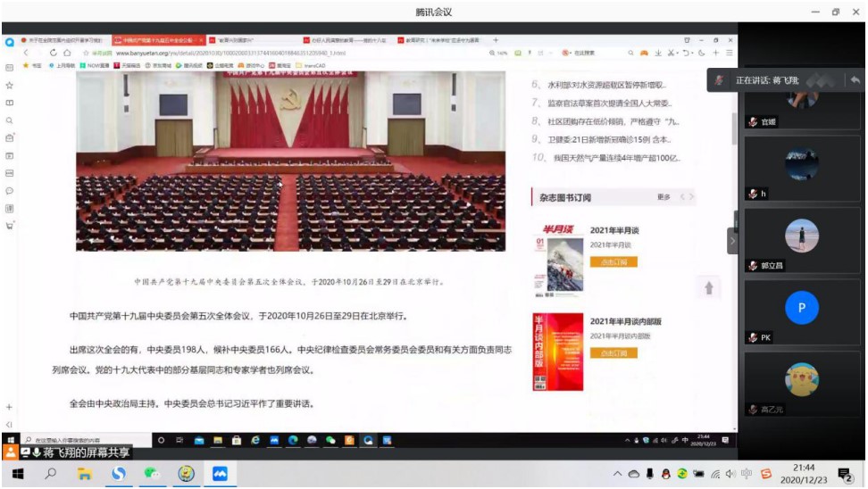Open WeChat from the outer taskbar
The image size is (868, 489).
(152, 474)
